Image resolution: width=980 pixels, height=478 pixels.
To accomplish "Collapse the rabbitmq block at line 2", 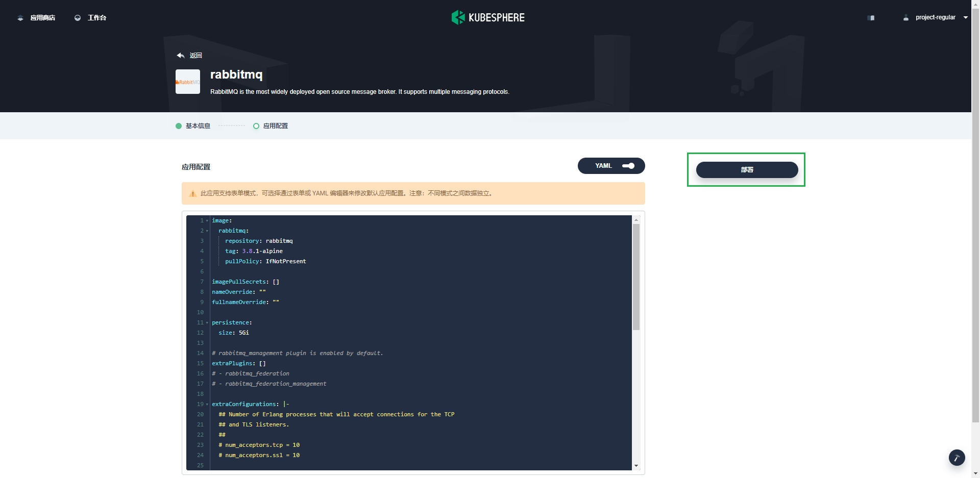I will (207, 231).
